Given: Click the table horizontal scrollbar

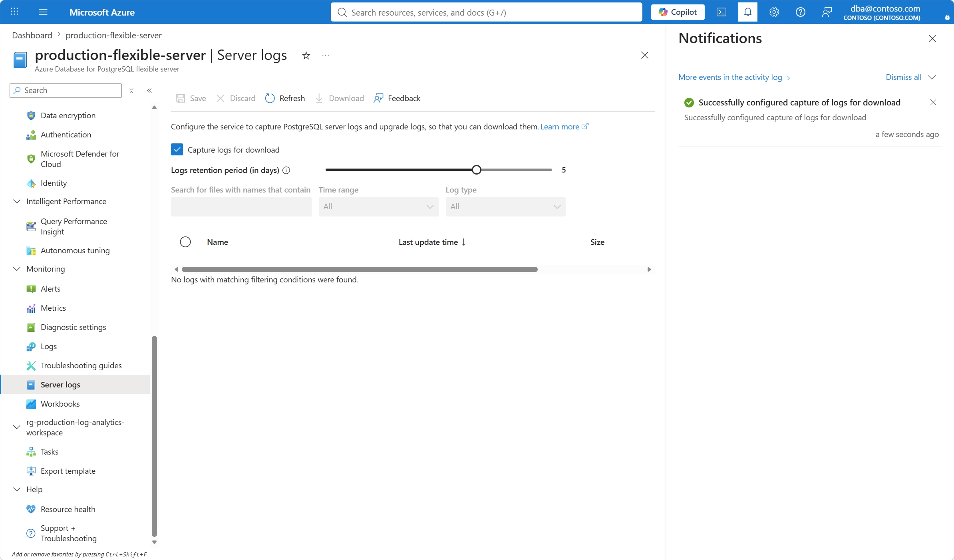Looking at the screenshot, I should [359, 269].
